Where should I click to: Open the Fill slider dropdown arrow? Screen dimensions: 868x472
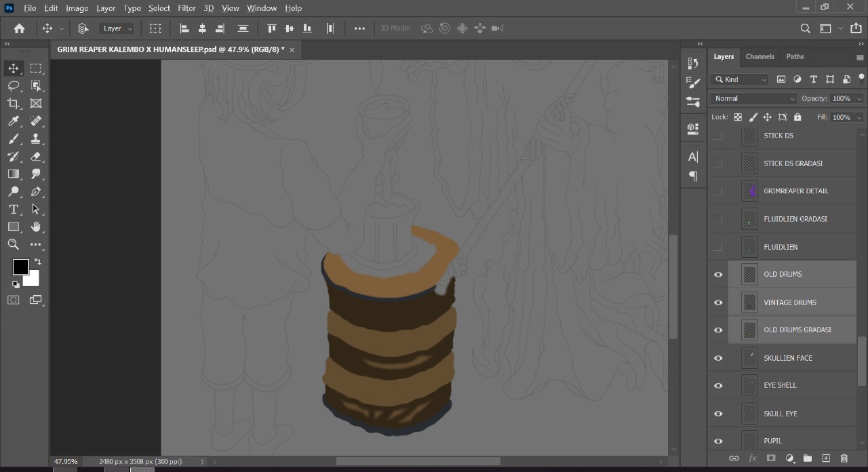tap(859, 117)
